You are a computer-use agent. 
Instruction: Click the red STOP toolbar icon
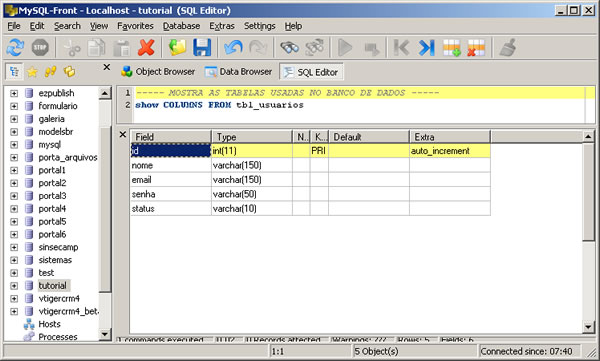click(40, 48)
